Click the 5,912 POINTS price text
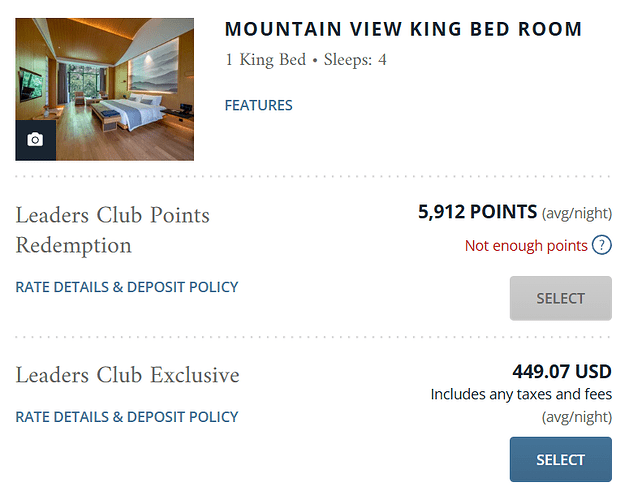The height and width of the screenshot is (500, 629). point(477,212)
